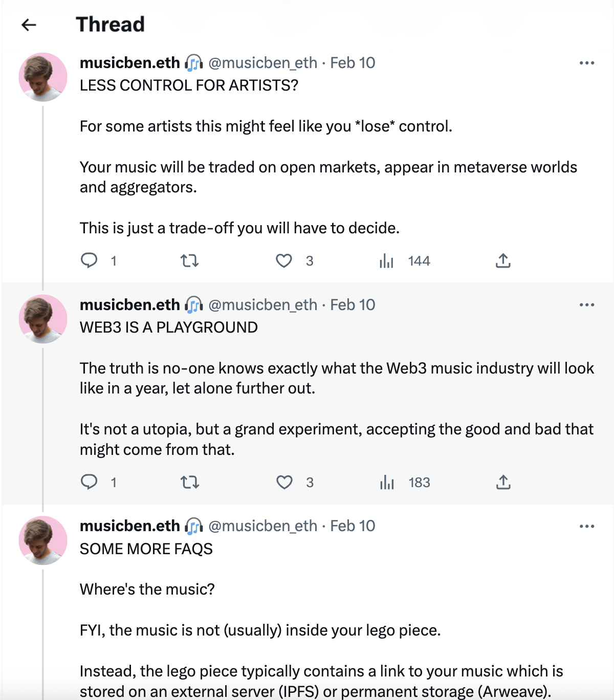Open more options on LESS CONTROL tweet
Screen dimensions: 614x700
click(586, 63)
